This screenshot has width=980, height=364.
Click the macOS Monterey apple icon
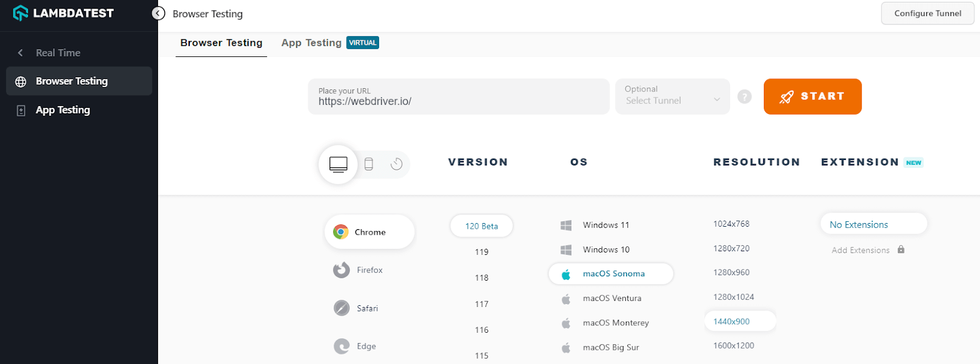tap(566, 323)
